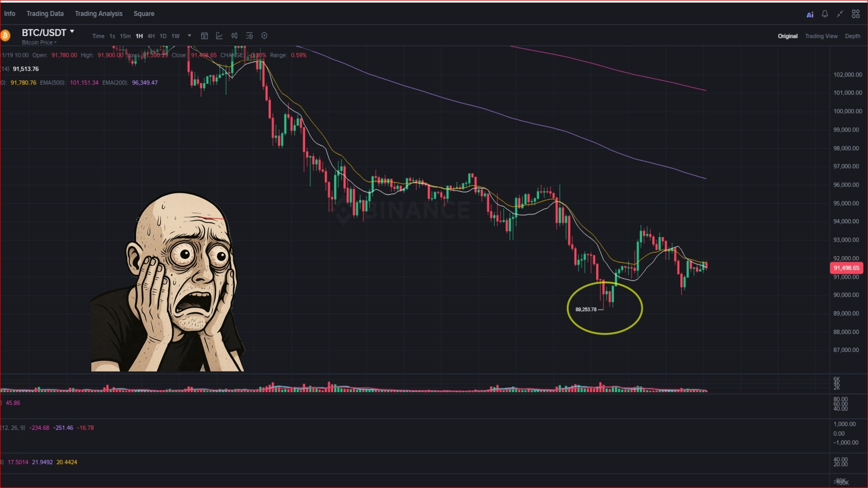Viewport: 868px width, 488px height.
Task: Select the 4H timeframe
Action: [x=151, y=36]
